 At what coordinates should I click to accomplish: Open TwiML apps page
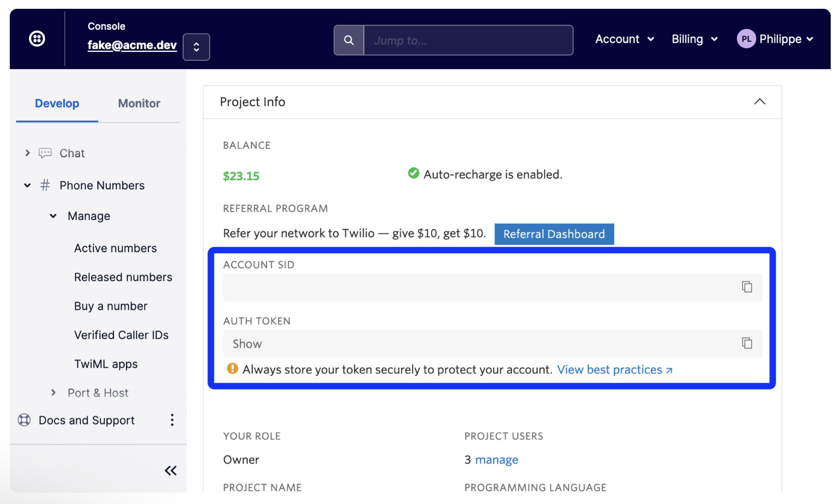click(106, 364)
